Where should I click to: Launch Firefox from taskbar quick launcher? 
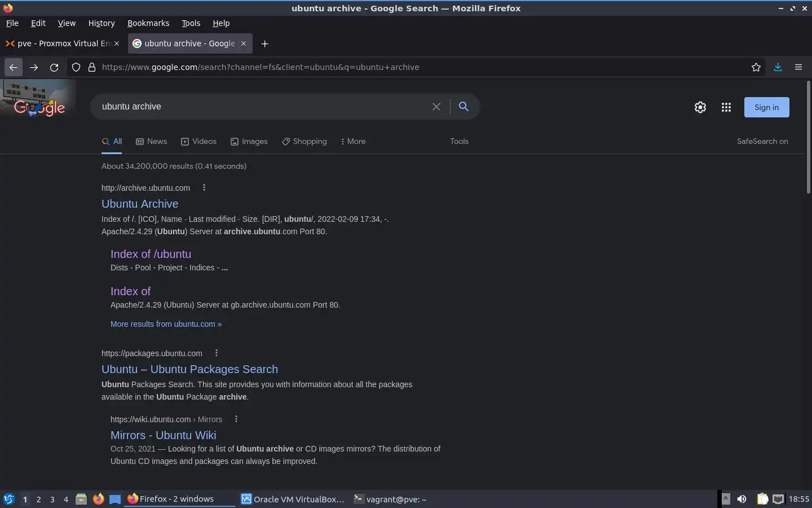(x=98, y=499)
